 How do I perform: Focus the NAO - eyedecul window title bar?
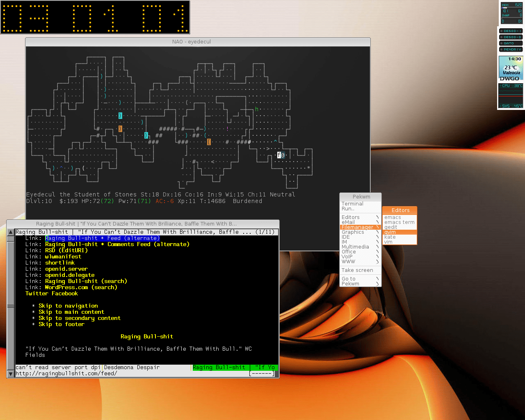(198, 42)
